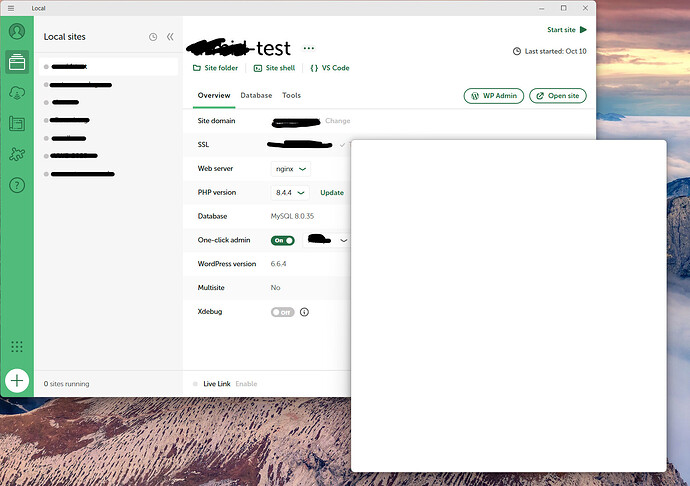
Task: Open site in VS Code
Action: (330, 68)
